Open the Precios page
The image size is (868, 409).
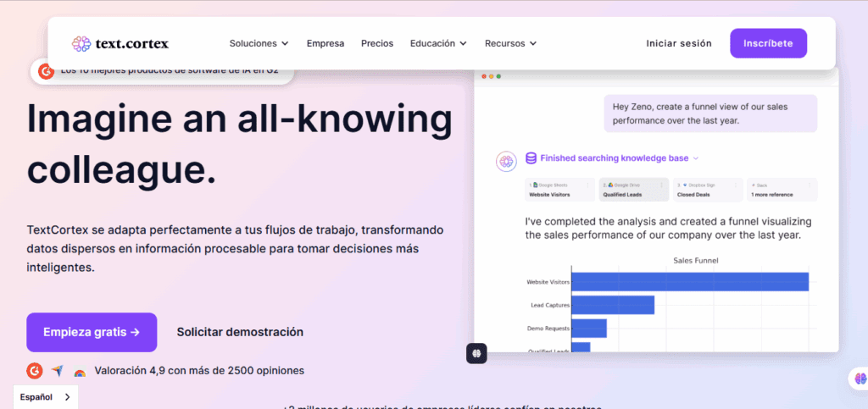coord(377,43)
